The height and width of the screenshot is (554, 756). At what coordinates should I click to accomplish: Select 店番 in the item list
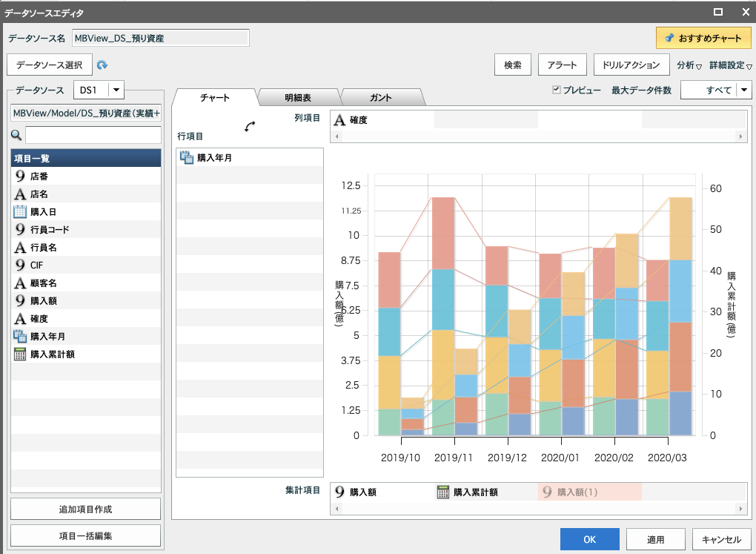[x=86, y=177]
